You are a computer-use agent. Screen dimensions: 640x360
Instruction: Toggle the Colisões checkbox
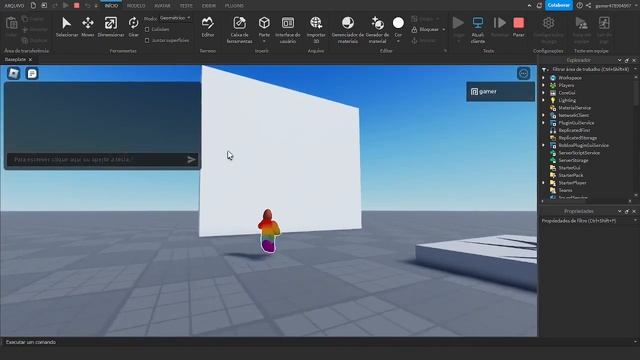(x=147, y=29)
